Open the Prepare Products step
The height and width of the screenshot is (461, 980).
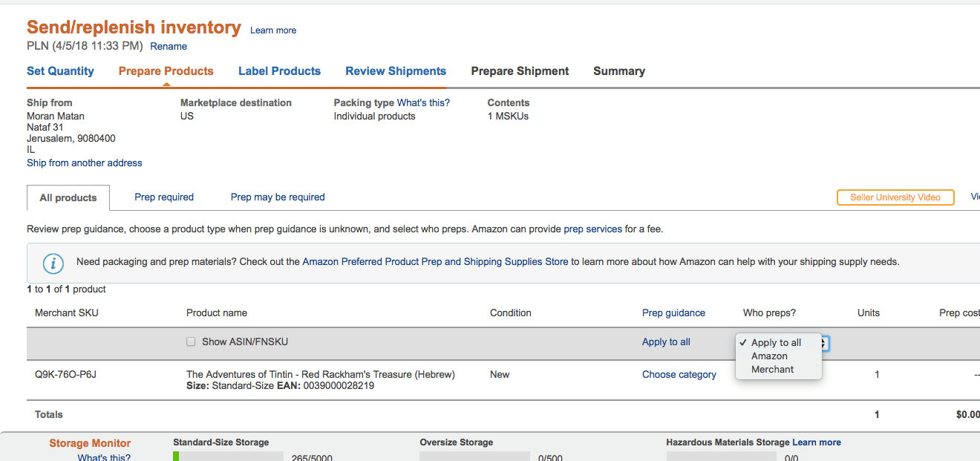click(166, 71)
